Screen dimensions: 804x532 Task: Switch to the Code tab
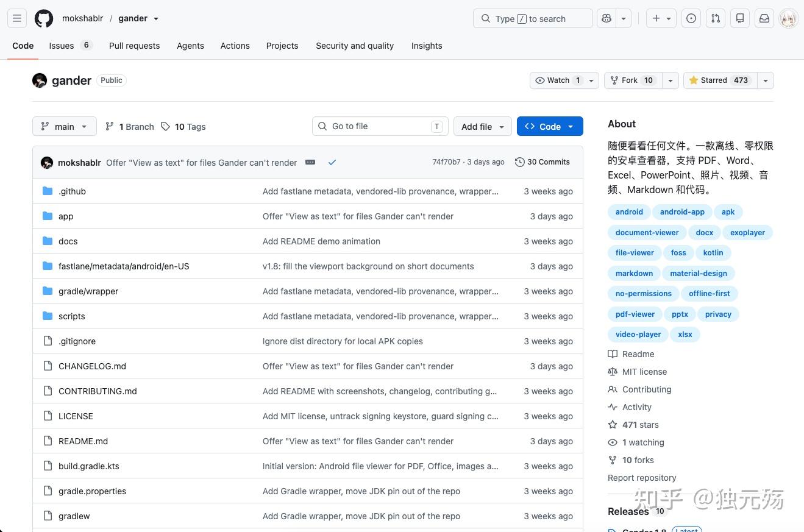[23, 46]
